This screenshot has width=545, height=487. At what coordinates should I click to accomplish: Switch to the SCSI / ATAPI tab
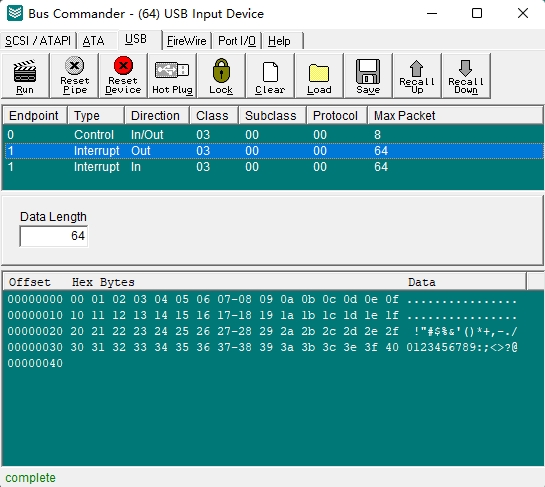38,41
